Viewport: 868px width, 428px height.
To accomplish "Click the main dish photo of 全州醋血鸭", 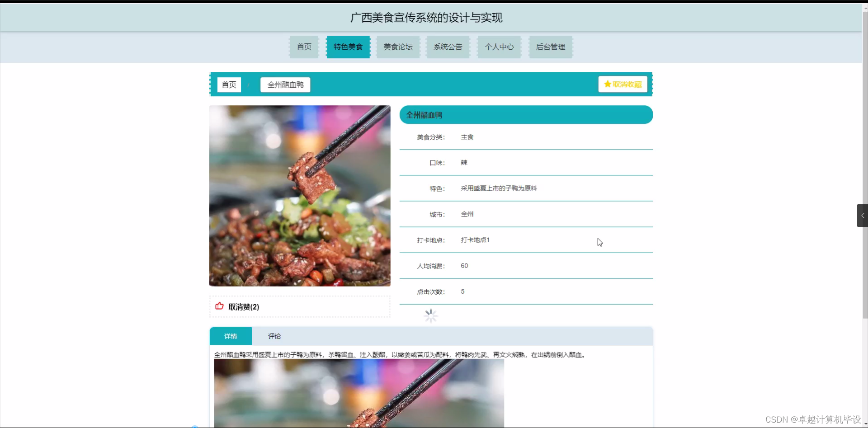I will 299,195.
